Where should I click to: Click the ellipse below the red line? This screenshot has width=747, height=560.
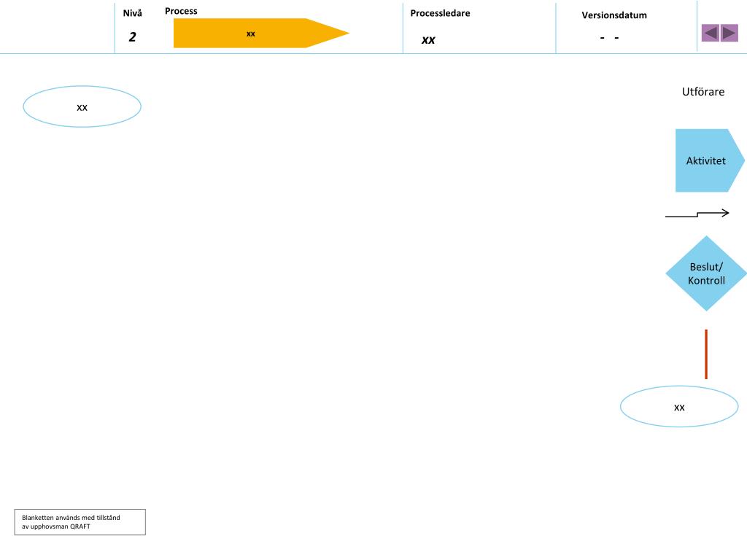tap(679, 406)
